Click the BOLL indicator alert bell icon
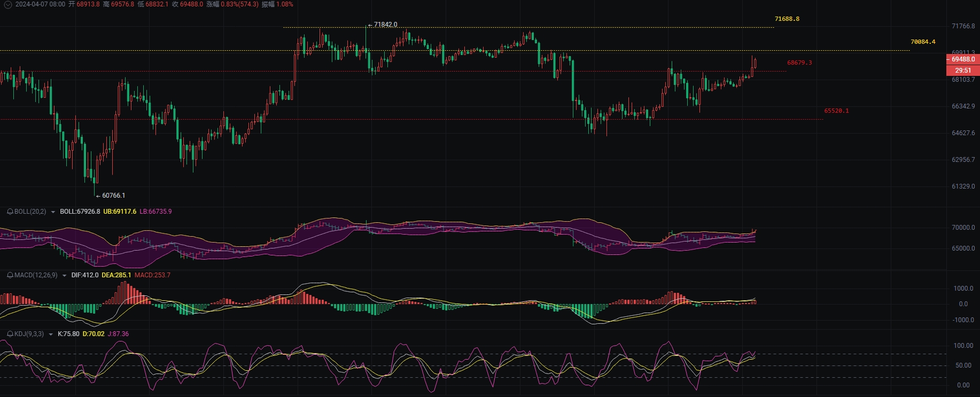Image resolution: width=980 pixels, height=397 pixels. click(10, 212)
